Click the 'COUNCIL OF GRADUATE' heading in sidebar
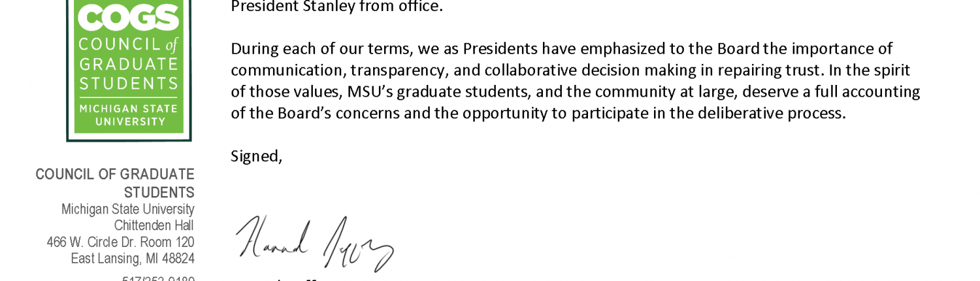Image resolution: width=980 pixels, height=281 pixels. click(115, 174)
